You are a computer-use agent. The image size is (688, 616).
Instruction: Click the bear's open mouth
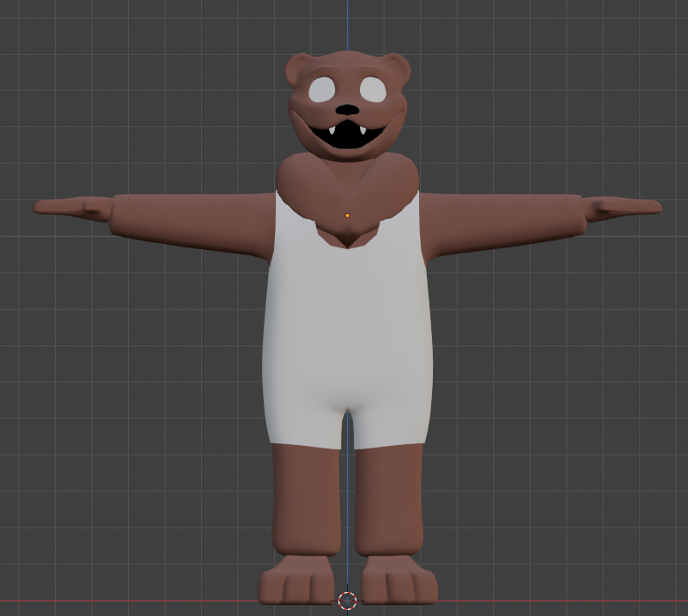click(x=348, y=133)
